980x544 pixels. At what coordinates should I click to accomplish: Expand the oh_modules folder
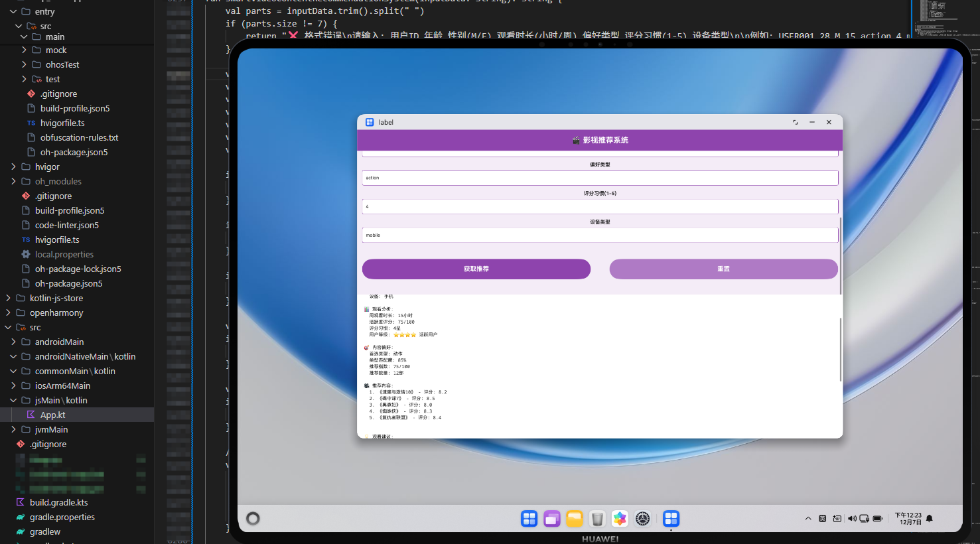13,181
